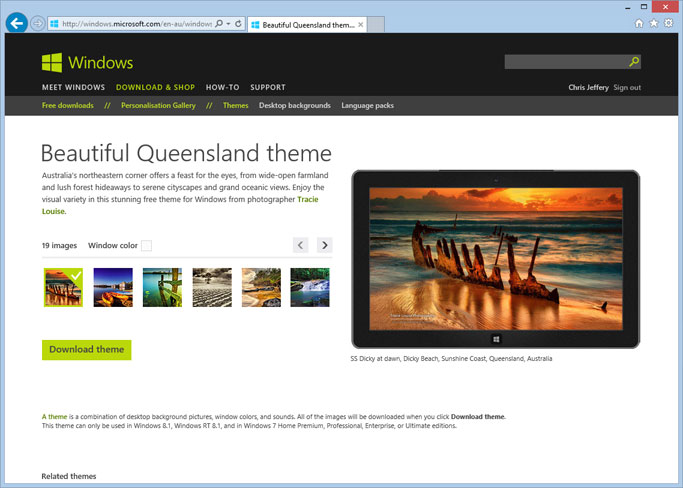Select the waterfall thumbnail
Image resolution: width=683 pixels, height=488 pixels.
pos(310,287)
